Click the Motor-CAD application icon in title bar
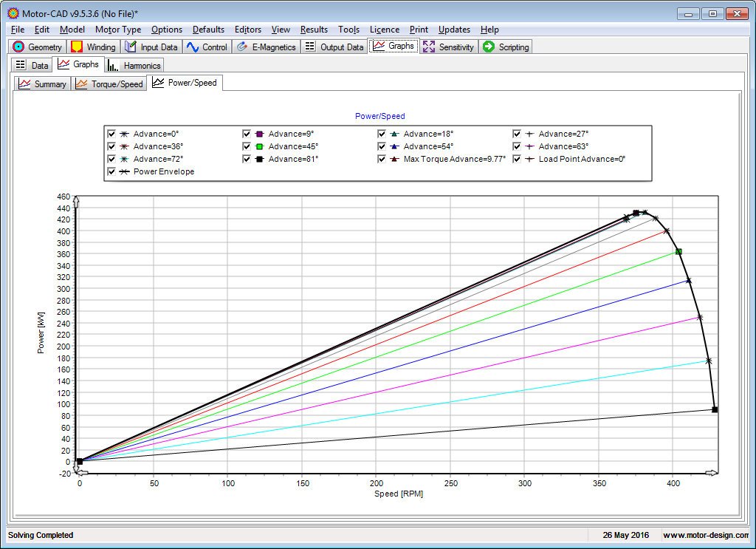 [x=13, y=13]
